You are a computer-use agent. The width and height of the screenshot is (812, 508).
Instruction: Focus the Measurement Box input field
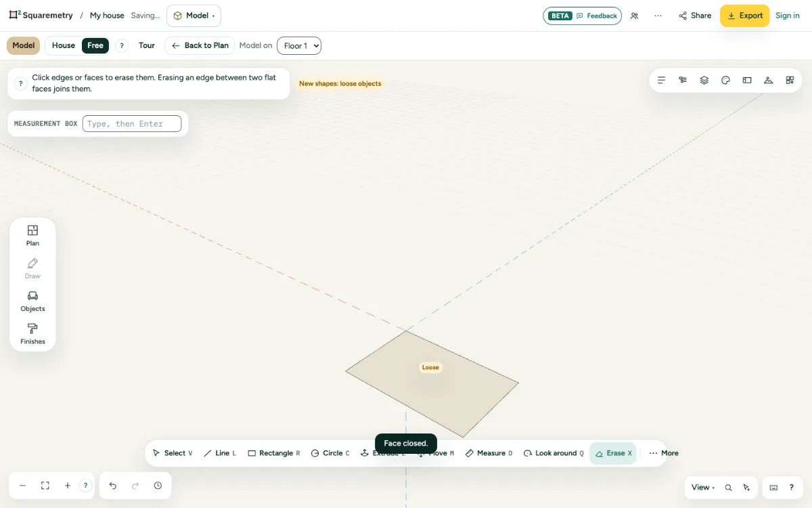pyautogui.click(x=132, y=124)
